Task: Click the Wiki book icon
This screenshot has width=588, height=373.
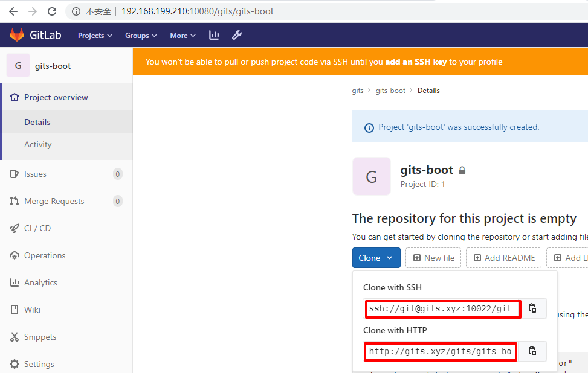Action: point(15,310)
